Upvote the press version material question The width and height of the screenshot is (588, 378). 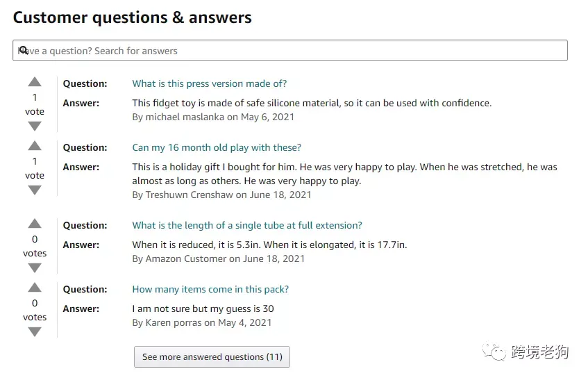[x=35, y=82]
